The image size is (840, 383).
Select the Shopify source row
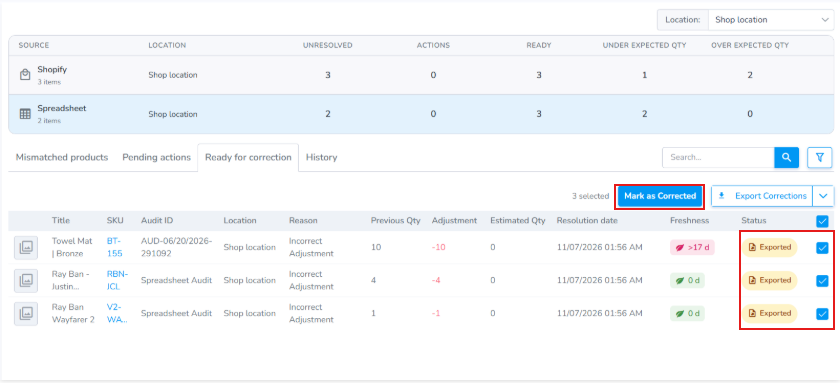[x=421, y=76]
